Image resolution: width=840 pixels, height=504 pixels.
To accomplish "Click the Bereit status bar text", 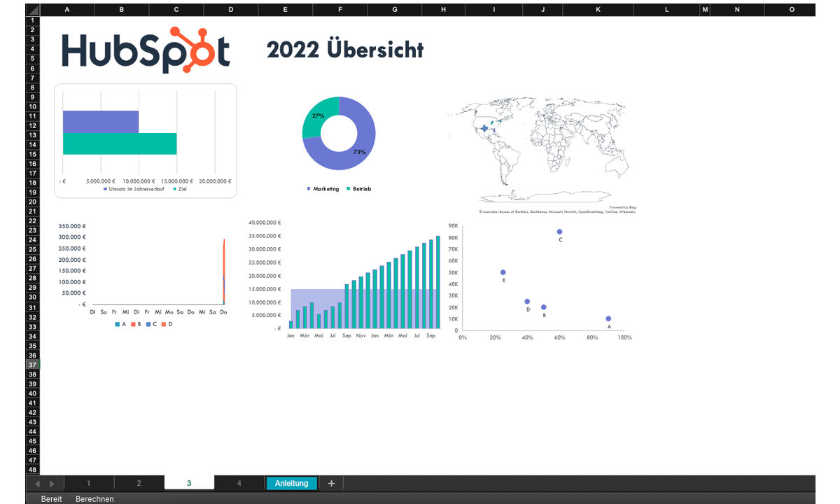I will 51,499.
